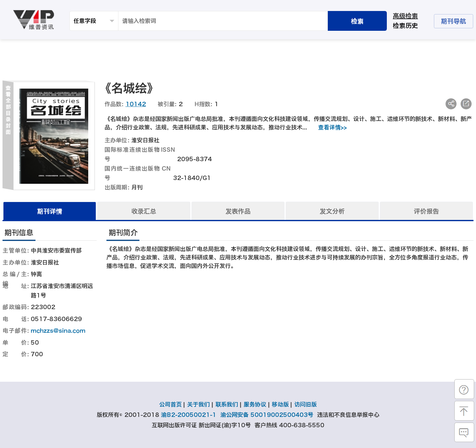Viewport: 476px width, 448px height.
Task: Click the help question-mark icon
Action: (464, 390)
